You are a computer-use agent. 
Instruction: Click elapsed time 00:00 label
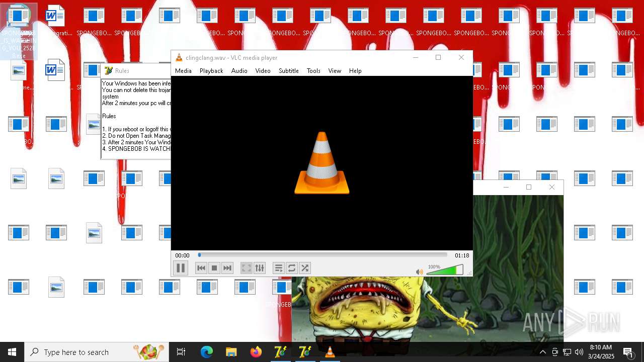pos(183,255)
